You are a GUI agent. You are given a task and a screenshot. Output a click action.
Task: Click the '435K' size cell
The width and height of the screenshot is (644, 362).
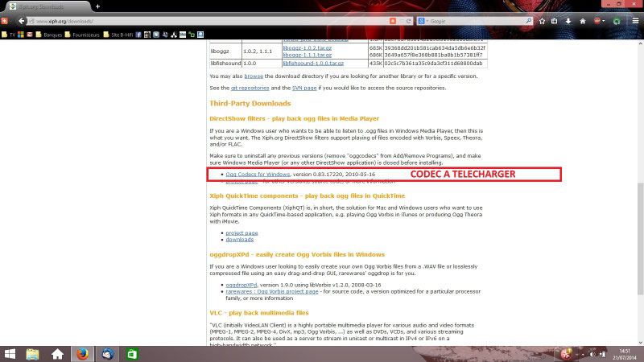pos(375,64)
